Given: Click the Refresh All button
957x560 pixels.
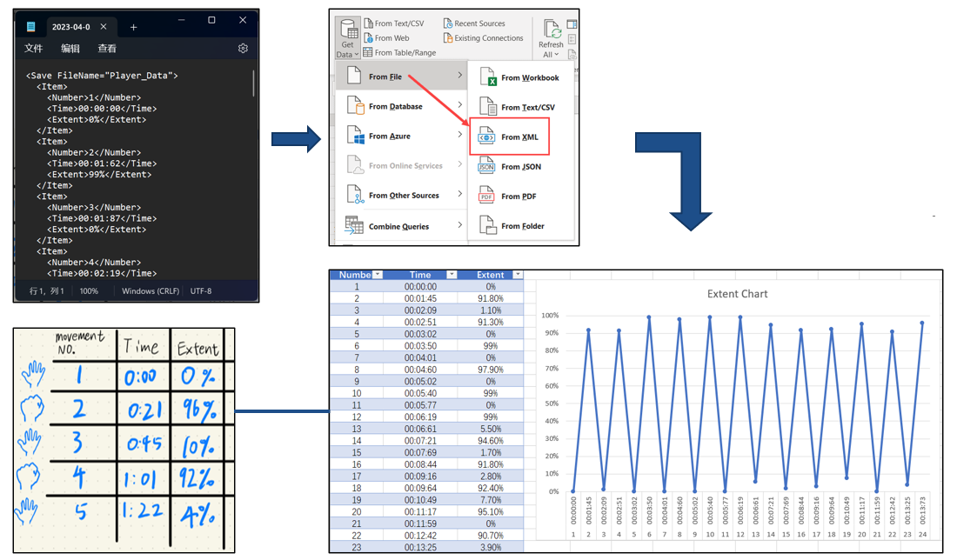Looking at the screenshot, I should (x=551, y=39).
